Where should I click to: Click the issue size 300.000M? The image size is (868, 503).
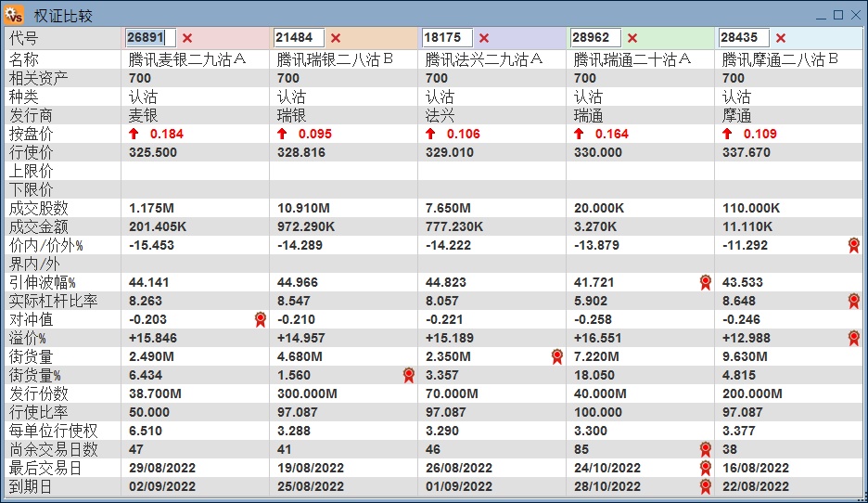[x=307, y=393]
